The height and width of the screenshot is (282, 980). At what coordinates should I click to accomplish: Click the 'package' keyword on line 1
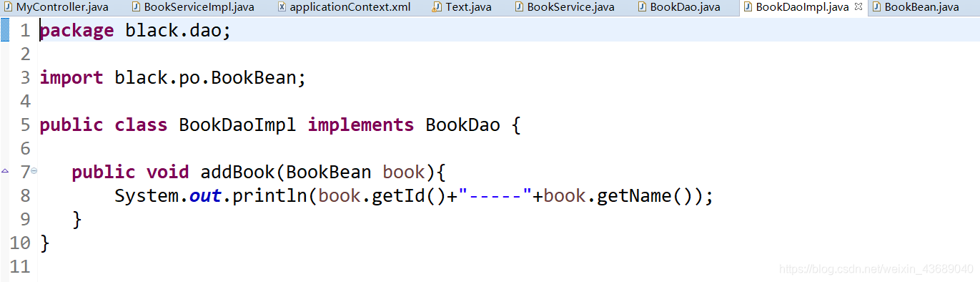76,31
